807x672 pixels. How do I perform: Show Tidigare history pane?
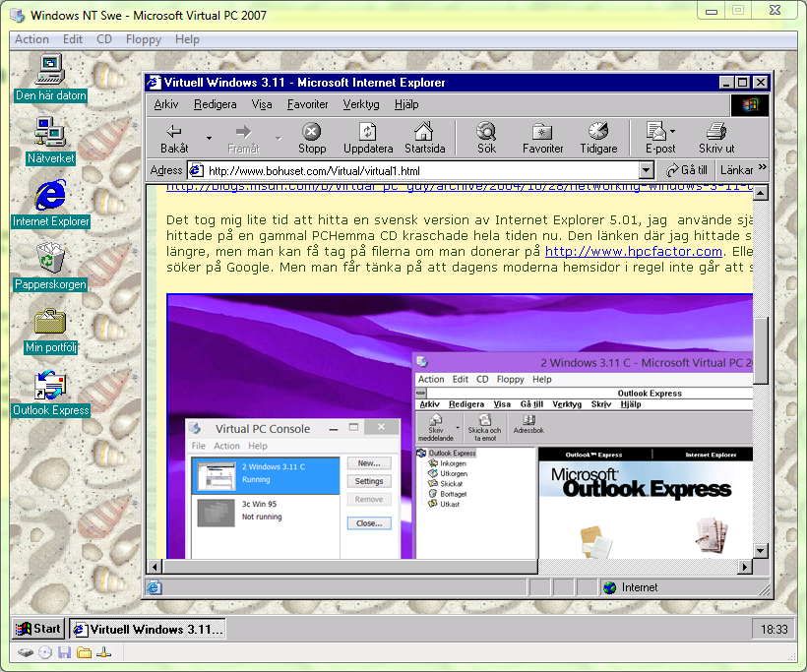(598, 139)
